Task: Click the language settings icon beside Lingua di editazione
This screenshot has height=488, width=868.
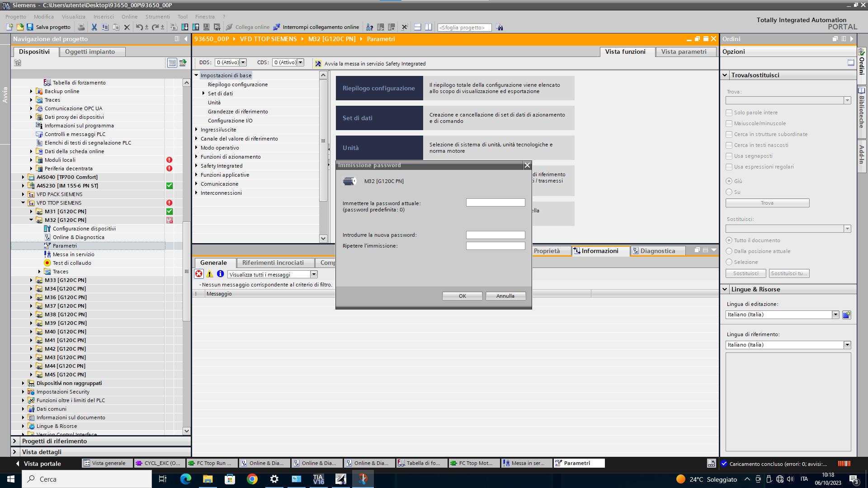Action: point(847,314)
